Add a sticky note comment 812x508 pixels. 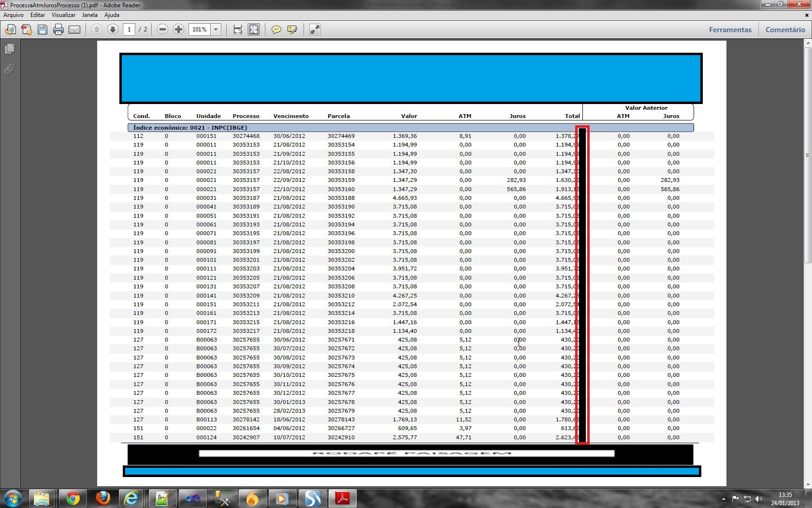coord(276,30)
